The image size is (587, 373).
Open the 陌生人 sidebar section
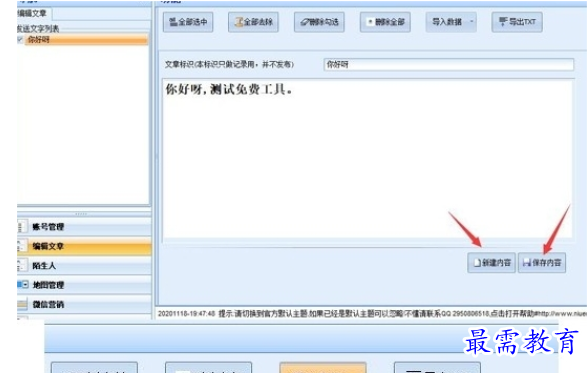point(84,266)
